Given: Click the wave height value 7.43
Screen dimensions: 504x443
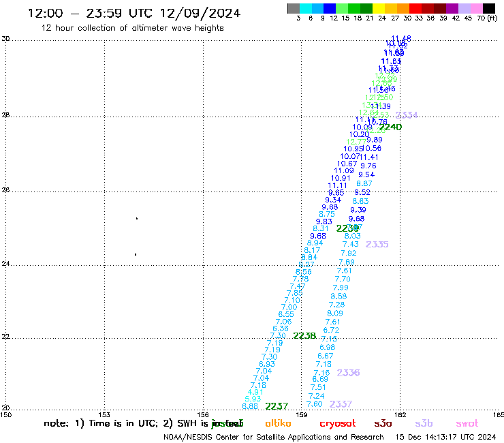Looking at the screenshot, I should pyautogui.click(x=350, y=245).
